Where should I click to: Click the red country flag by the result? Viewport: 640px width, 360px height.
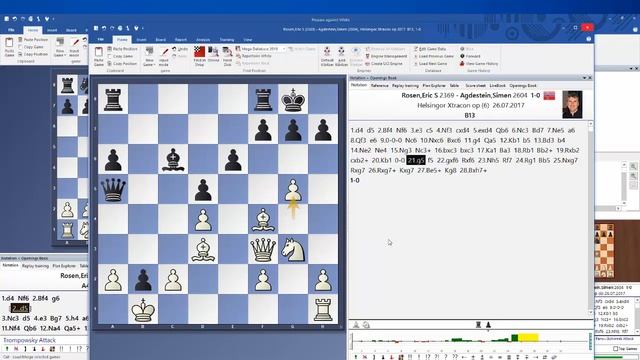549,96
